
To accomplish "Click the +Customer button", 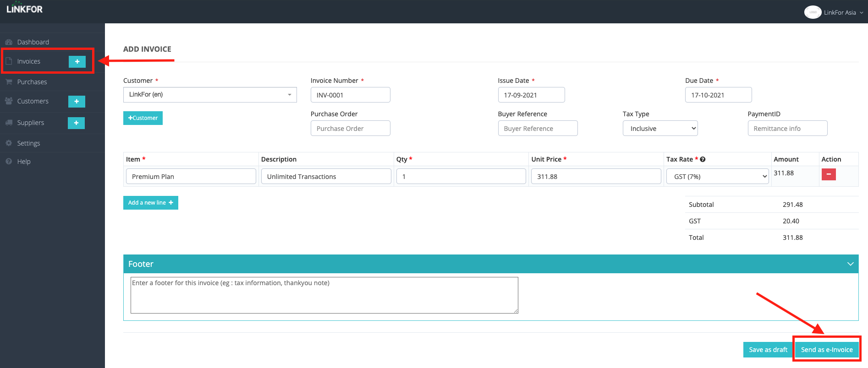I will [x=143, y=118].
